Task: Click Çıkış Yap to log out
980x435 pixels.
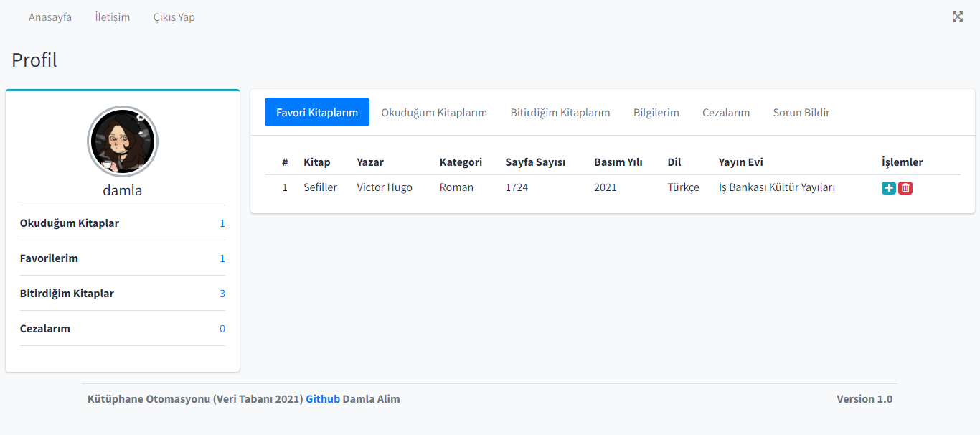Action: [174, 17]
